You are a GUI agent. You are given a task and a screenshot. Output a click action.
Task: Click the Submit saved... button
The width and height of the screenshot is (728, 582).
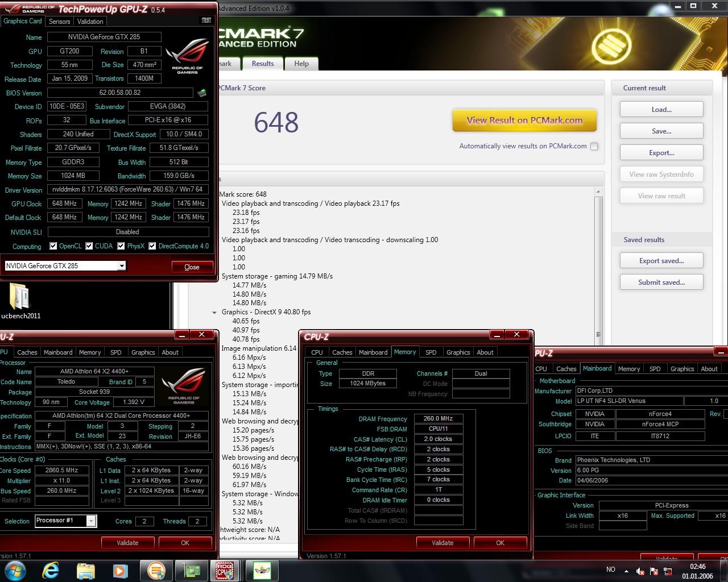pyautogui.click(x=661, y=282)
